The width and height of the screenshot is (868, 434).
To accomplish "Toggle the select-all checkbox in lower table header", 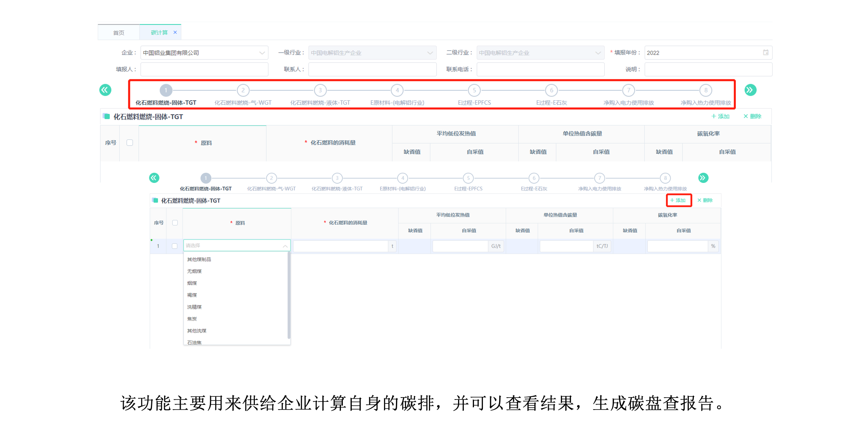I will pyautogui.click(x=175, y=223).
